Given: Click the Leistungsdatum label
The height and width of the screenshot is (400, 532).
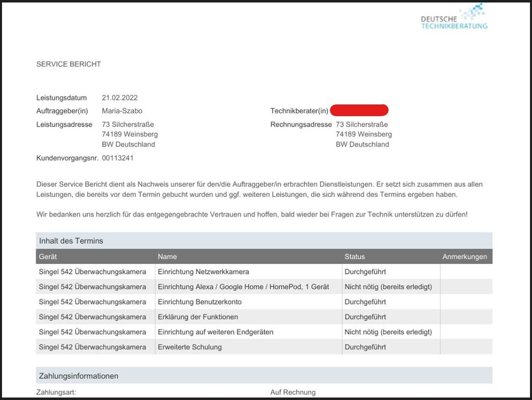Looking at the screenshot, I should (61, 98).
